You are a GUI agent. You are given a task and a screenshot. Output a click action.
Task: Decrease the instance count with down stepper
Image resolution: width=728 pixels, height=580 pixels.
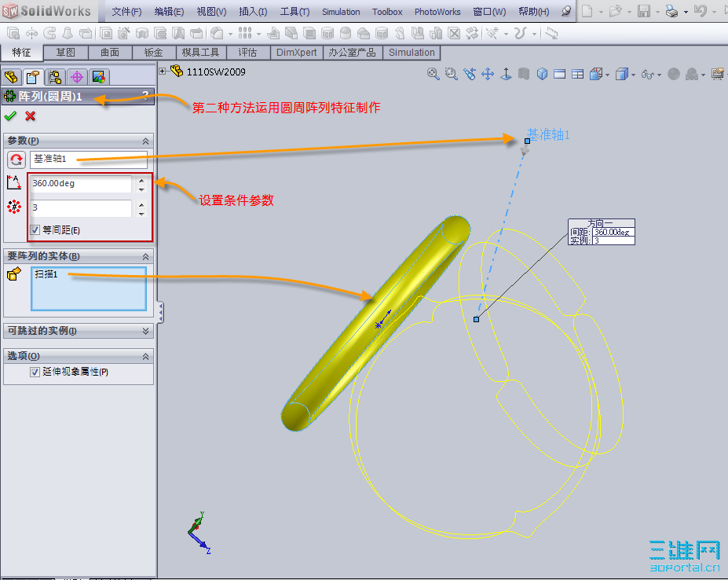[141, 213]
